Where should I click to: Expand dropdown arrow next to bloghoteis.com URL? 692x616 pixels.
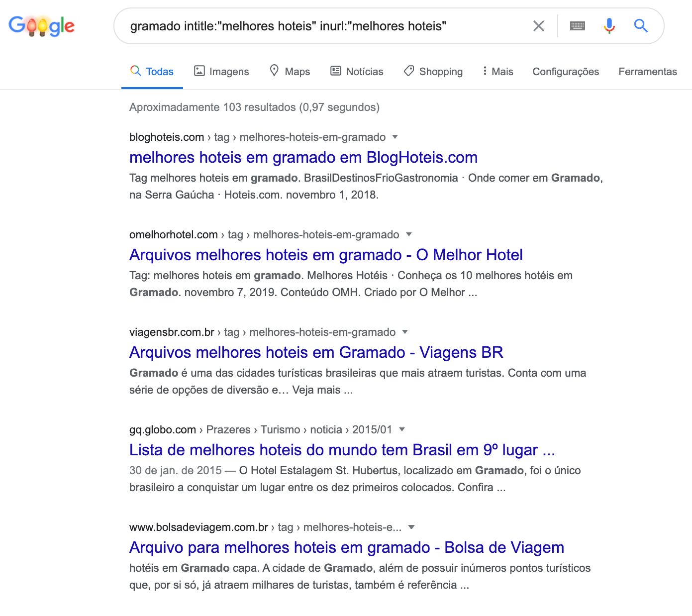(x=395, y=137)
